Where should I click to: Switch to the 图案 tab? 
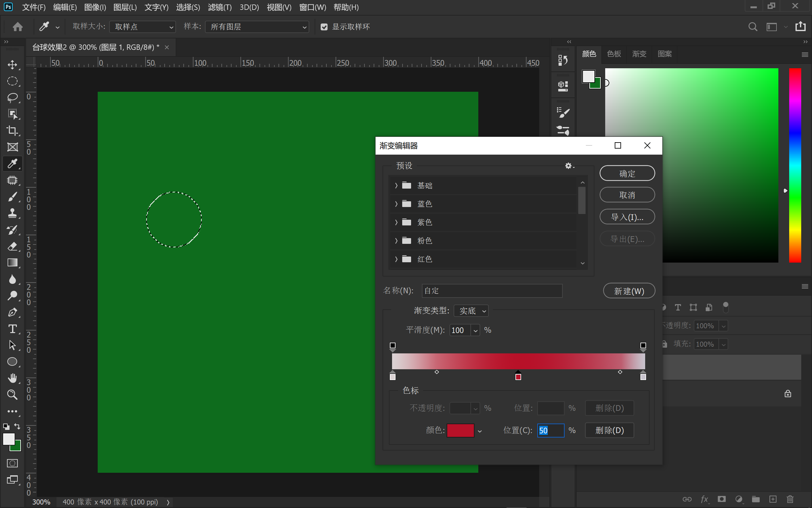click(x=665, y=54)
